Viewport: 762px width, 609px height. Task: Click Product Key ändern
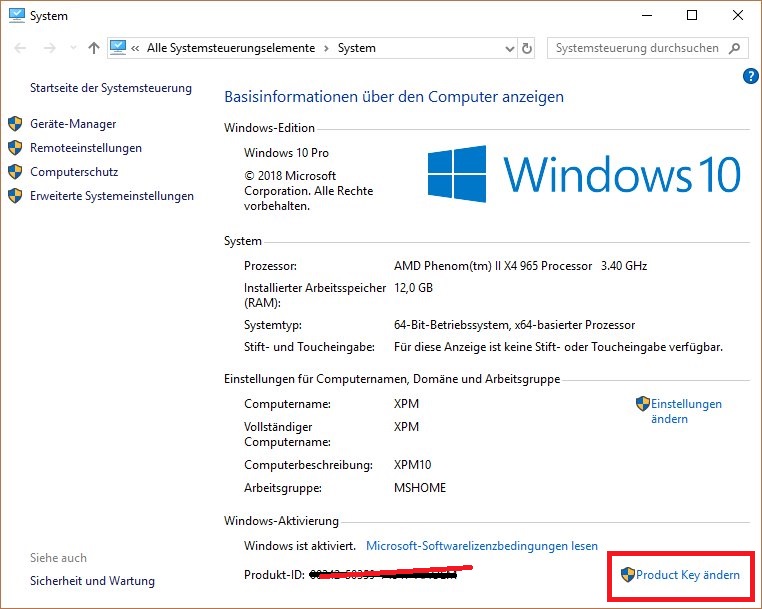click(x=688, y=575)
